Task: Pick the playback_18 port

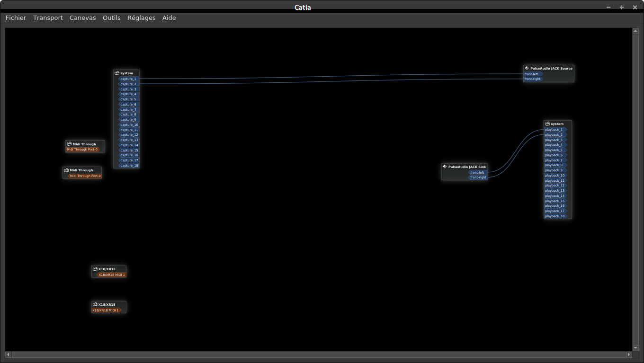Action: coord(555,216)
